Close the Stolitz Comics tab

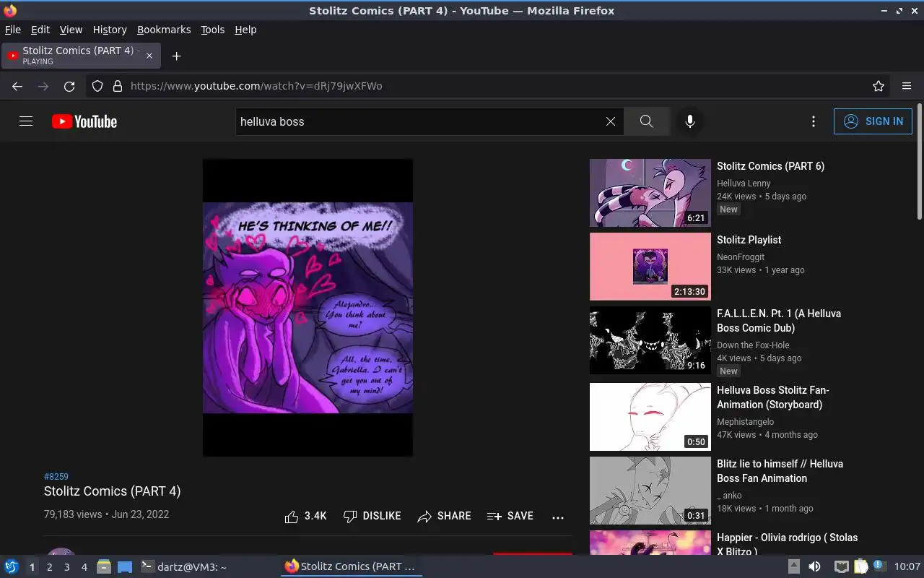tap(149, 56)
